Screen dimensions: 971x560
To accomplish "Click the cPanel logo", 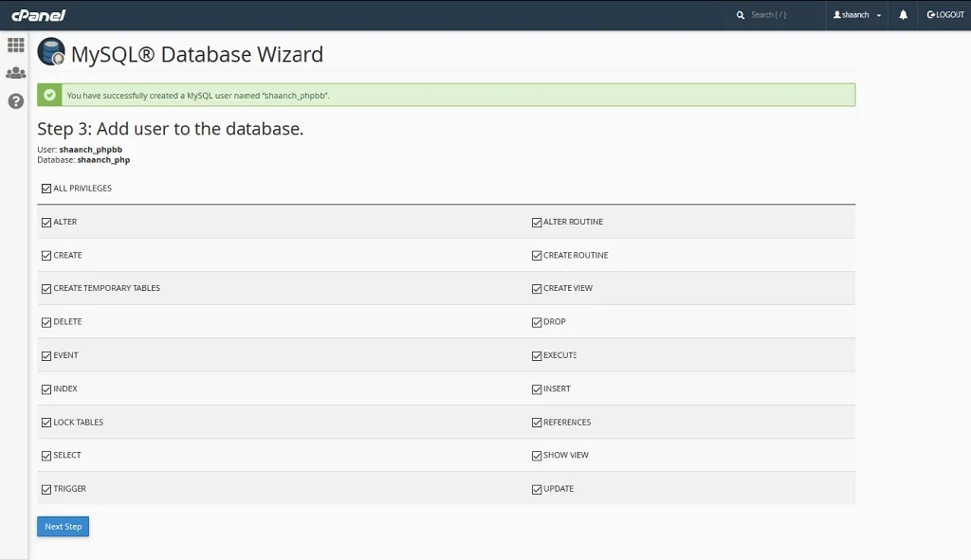I will [x=38, y=15].
